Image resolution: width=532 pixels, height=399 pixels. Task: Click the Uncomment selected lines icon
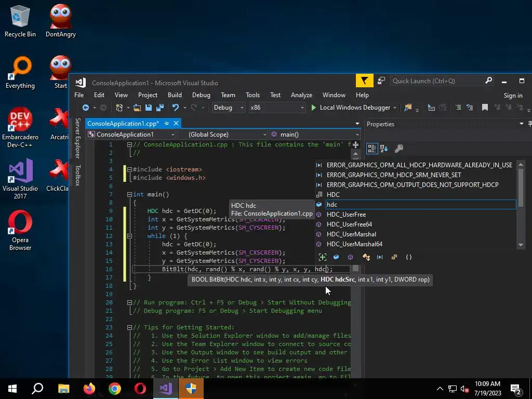pyautogui.click(x=470, y=108)
